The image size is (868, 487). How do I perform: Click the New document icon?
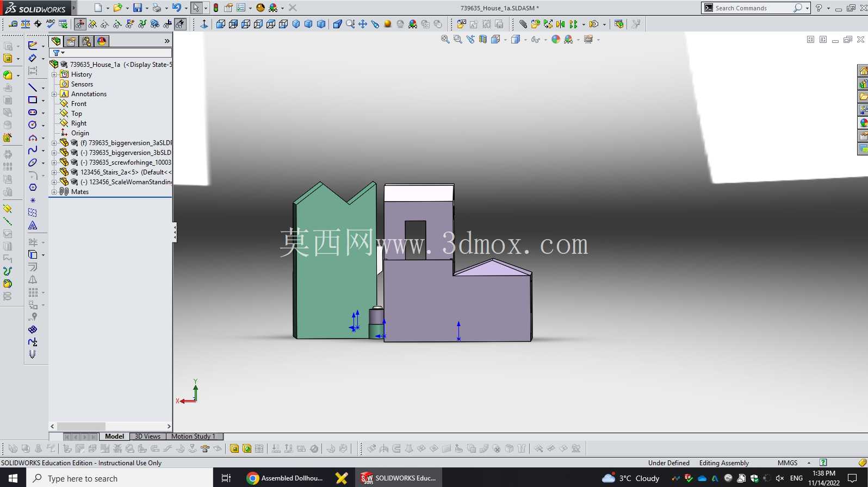click(98, 8)
